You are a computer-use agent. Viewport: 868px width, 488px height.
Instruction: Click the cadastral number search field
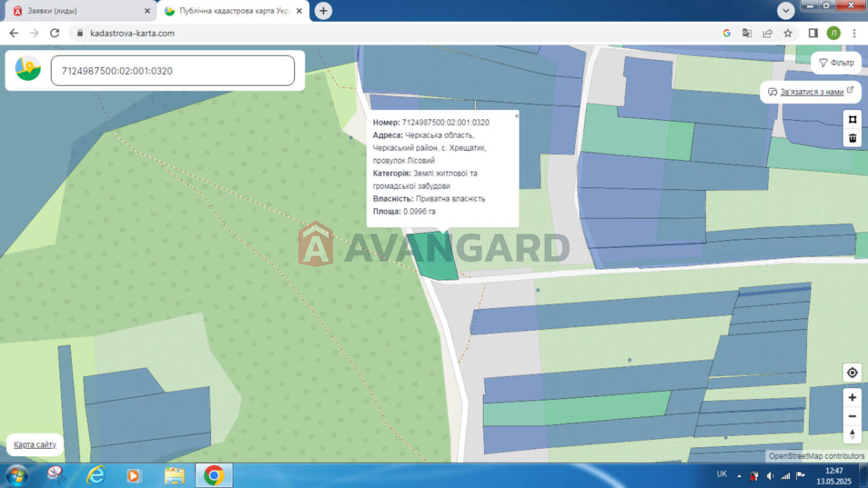173,71
